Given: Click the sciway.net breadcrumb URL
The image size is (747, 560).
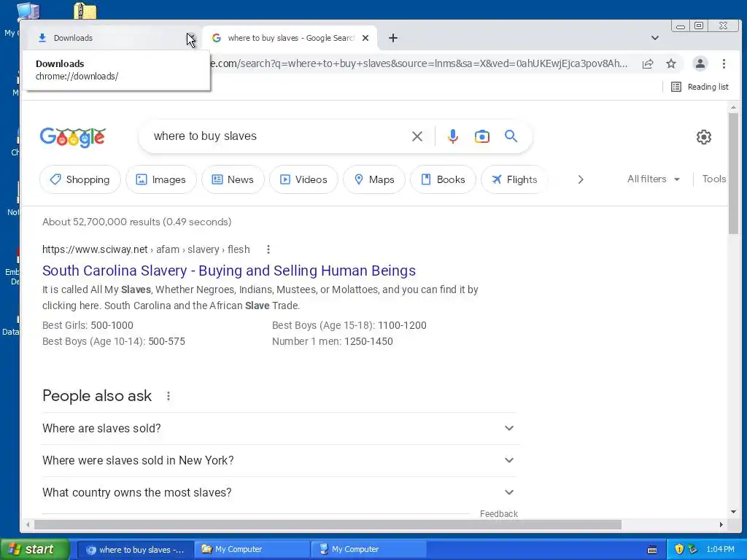Looking at the screenshot, I should click(146, 249).
